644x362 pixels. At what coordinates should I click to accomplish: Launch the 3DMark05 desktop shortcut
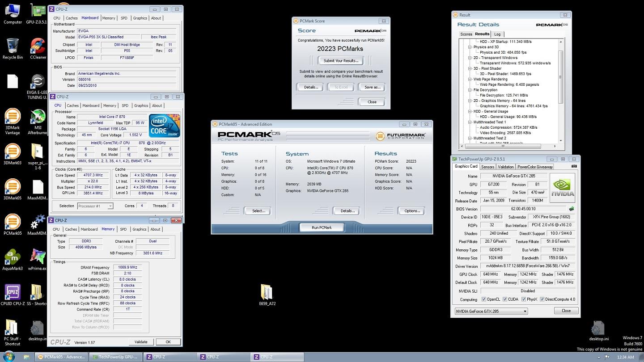pyautogui.click(x=13, y=189)
